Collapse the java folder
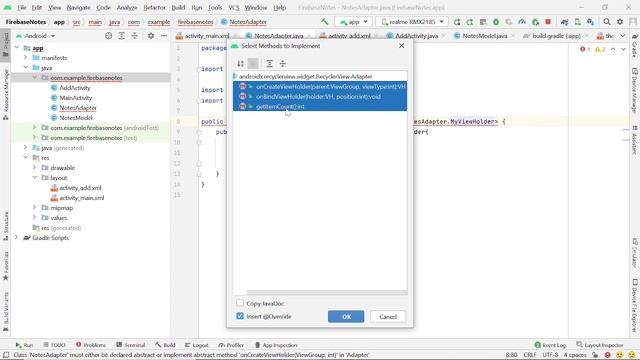This screenshot has width=640, height=360. pyautogui.click(x=26, y=68)
